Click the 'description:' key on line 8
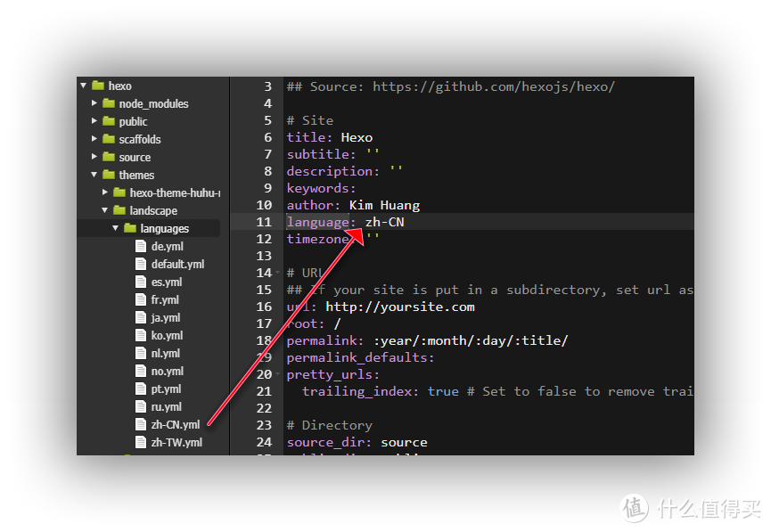 (333, 171)
